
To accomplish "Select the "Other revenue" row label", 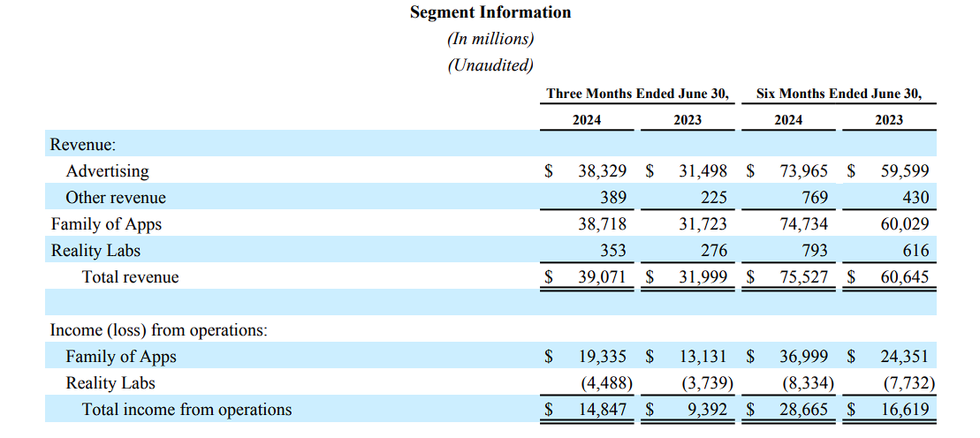I will pos(116,198).
